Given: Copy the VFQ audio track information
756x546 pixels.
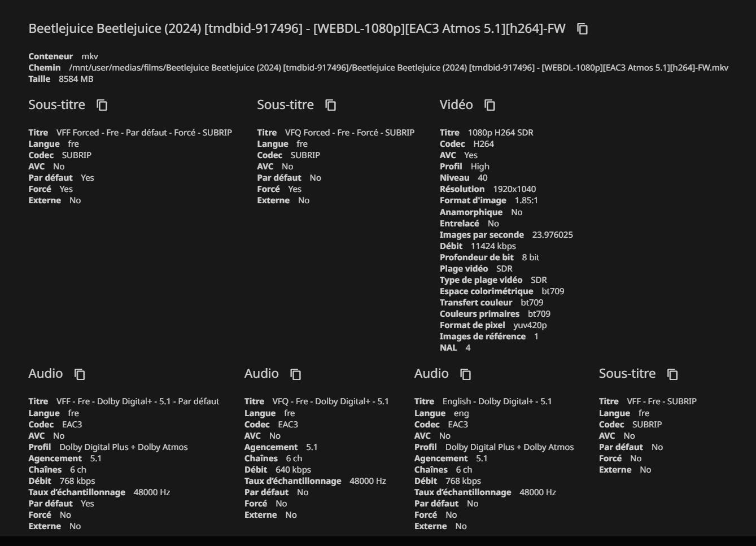Looking at the screenshot, I should point(295,374).
